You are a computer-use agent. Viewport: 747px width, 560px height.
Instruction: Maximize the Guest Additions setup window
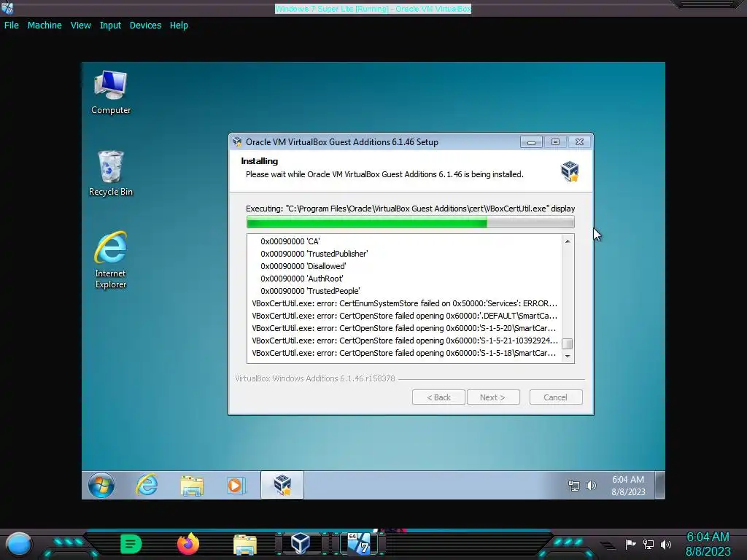pos(555,142)
